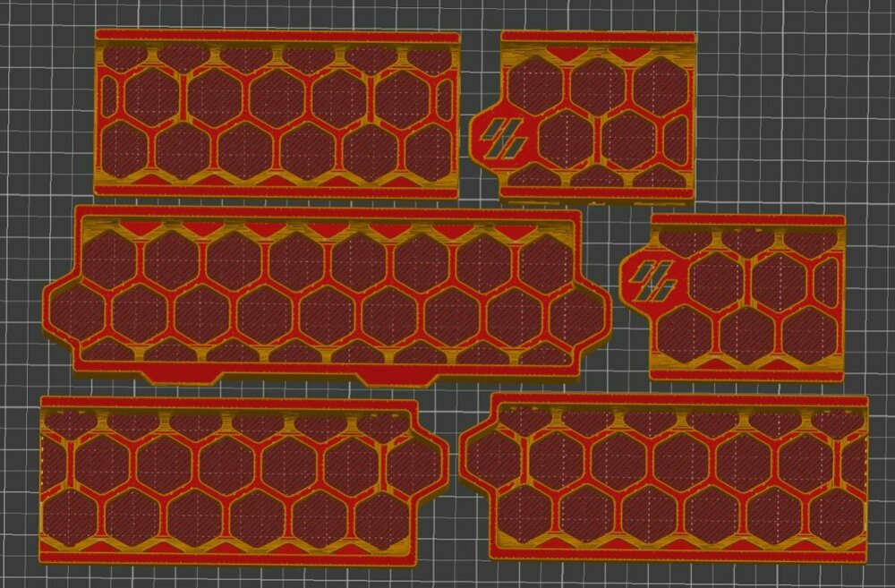The height and width of the screenshot is (588, 895).
Task: Click the right bottom tab of the widest panel
Action: click(x=394, y=379)
